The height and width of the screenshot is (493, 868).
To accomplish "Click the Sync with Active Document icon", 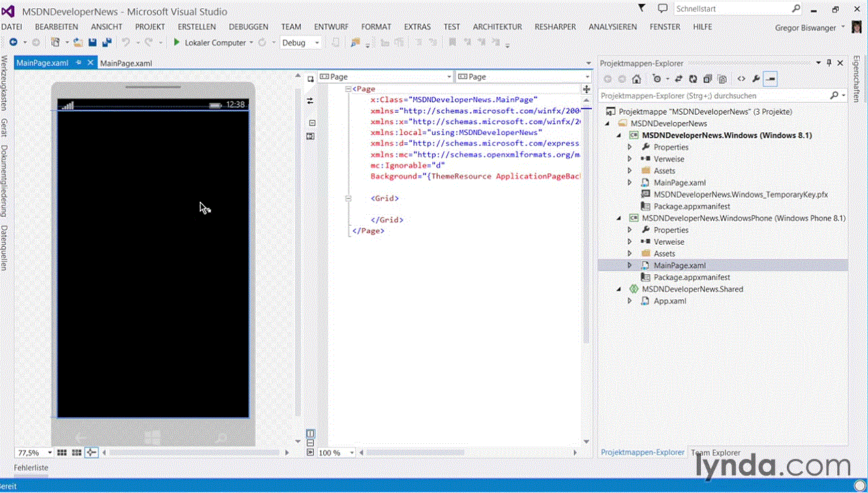I will (679, 79).
